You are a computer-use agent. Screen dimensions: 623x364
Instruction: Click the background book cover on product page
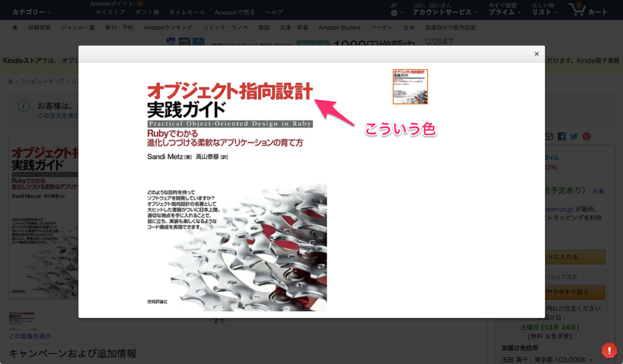[44, 218]
